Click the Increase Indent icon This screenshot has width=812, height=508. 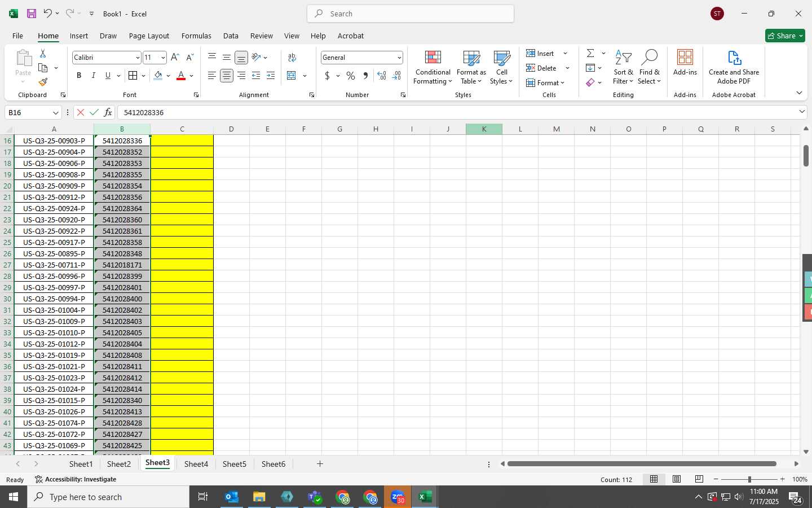coord(271,76)
